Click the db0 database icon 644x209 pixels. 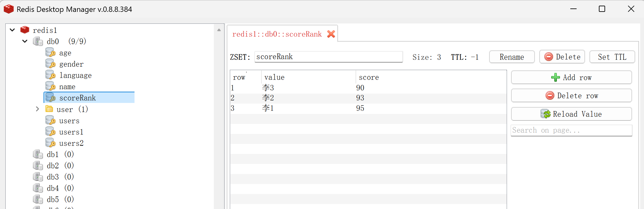(x=38, y=41)
